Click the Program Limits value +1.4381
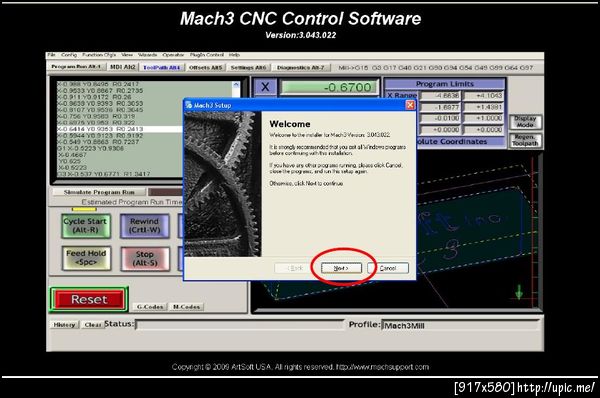Screen dimensions: 600x398 (x=484, y=107)
